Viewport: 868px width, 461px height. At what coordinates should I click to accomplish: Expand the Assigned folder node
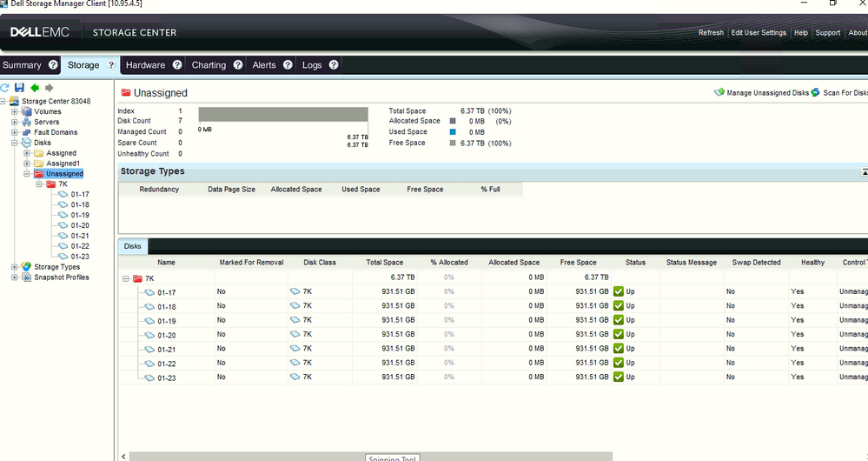pyautogui.click(x=27, y=153)
